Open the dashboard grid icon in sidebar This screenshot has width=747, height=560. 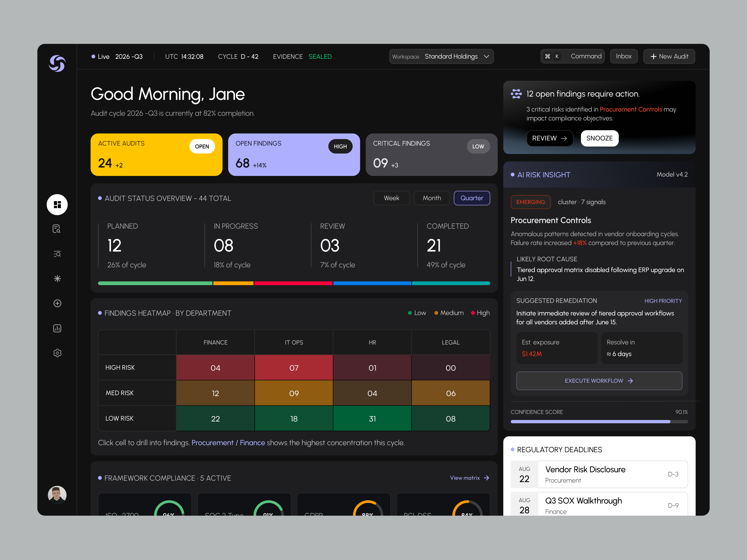[57, 205]
